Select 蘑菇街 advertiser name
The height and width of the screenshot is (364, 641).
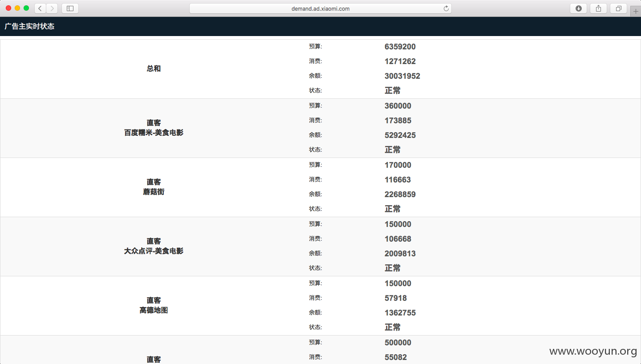(x=154, y=192)
